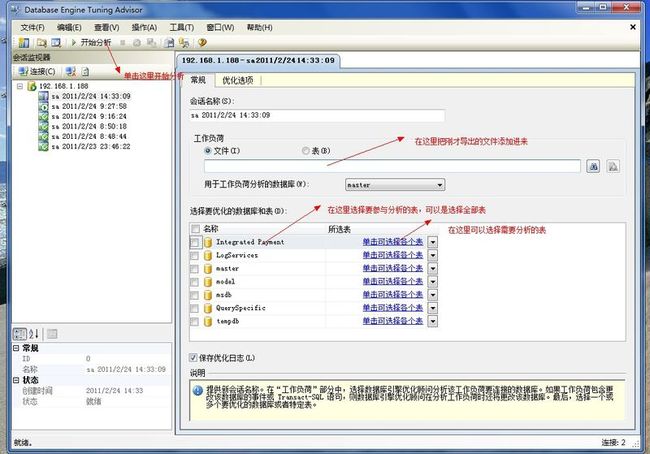The image size is (650, 454).
Task: Click inside the 会话名称 session name field
Action: (317, 115)
